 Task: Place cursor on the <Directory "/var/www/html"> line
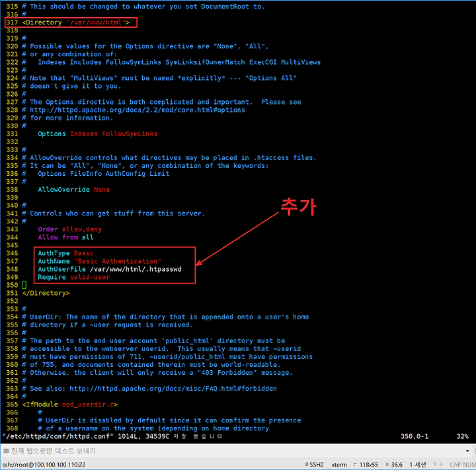(76, 22)
